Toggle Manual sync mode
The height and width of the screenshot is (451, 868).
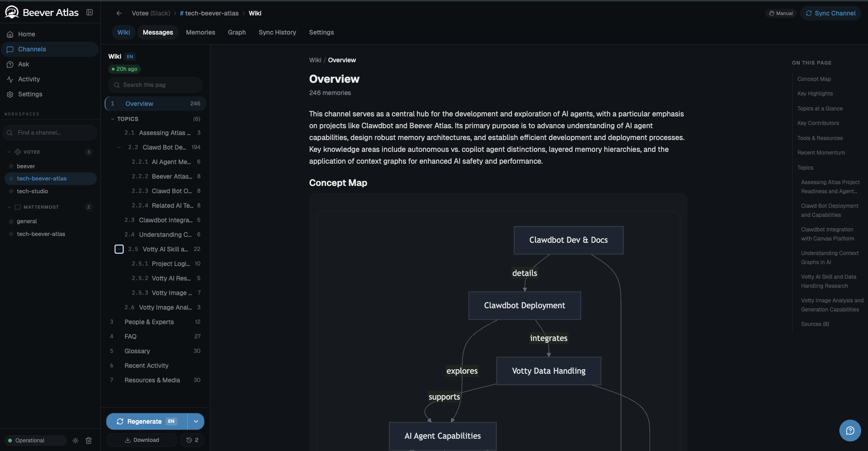781,13
